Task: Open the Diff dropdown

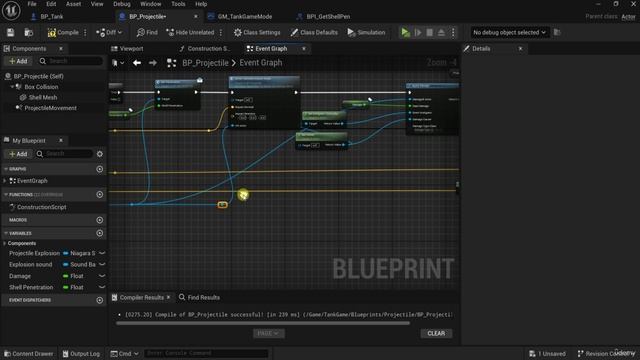Action: [109, 33]
